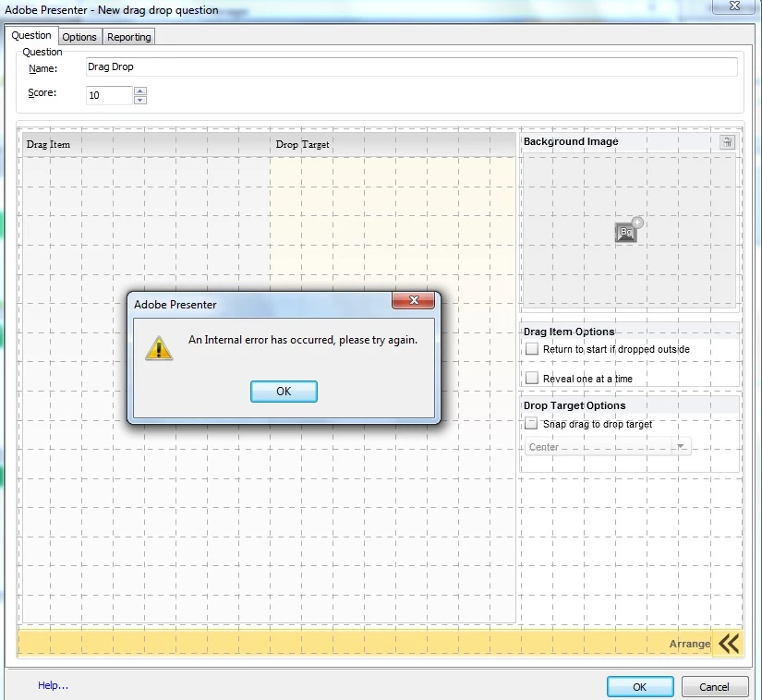This screenshot has height=700, width=762.
Task: Click the Drag Item Options heading
Action: 569,332
